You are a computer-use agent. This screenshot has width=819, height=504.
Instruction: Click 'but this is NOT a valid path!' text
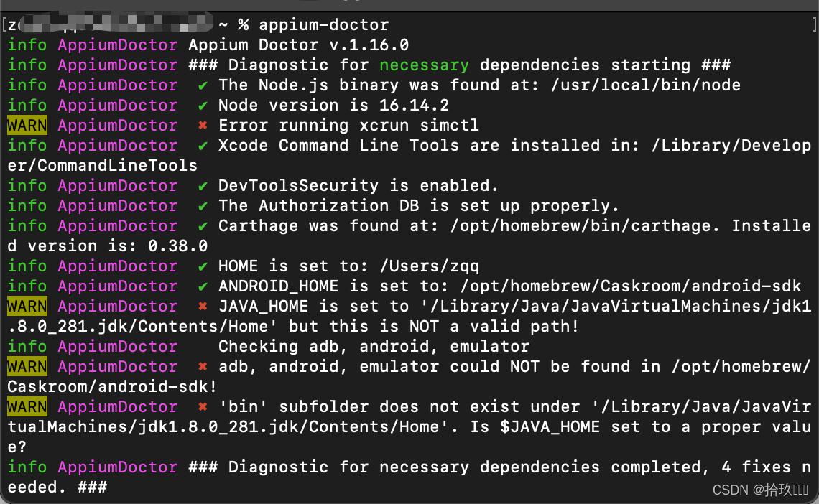point(434,327)
